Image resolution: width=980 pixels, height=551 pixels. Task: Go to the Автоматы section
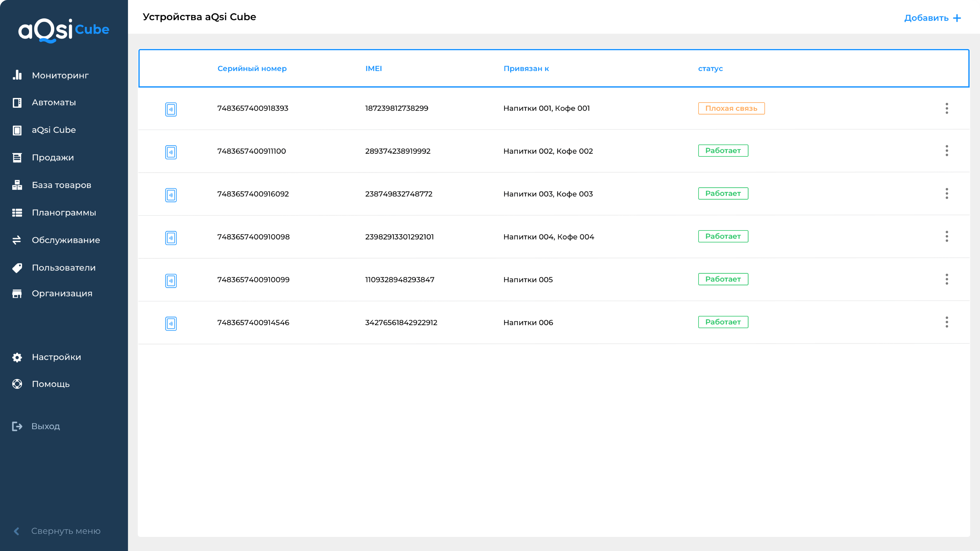54,103
